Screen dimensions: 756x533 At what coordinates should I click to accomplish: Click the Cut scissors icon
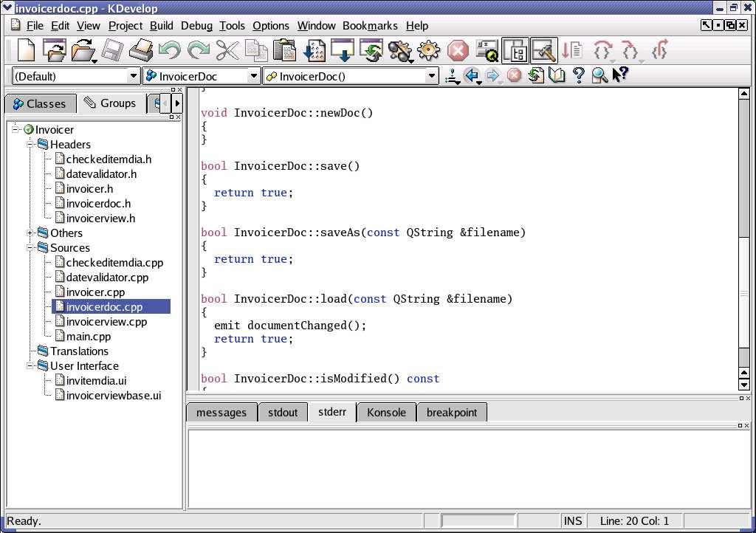pos(227,50)
